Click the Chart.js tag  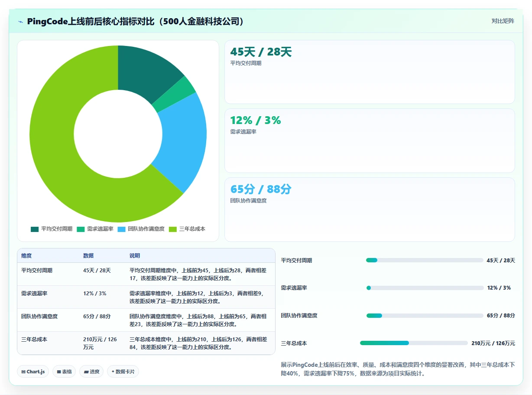(x=33, y=372)
